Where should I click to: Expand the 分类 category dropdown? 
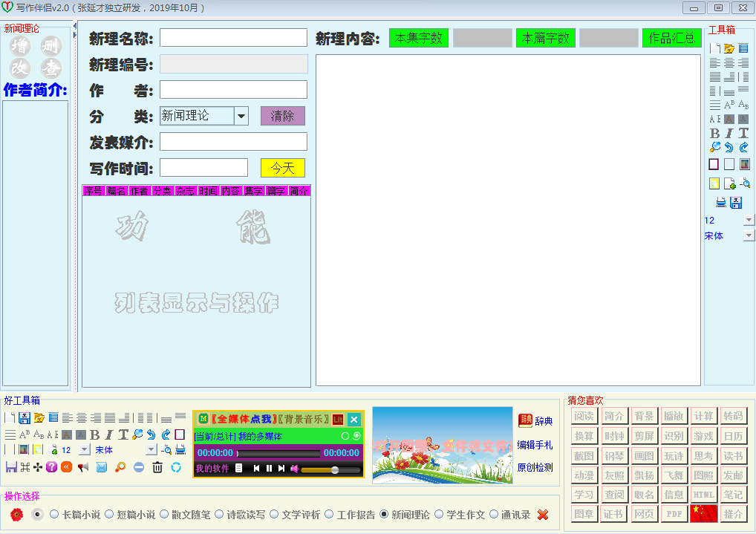(x=241, y=116)
